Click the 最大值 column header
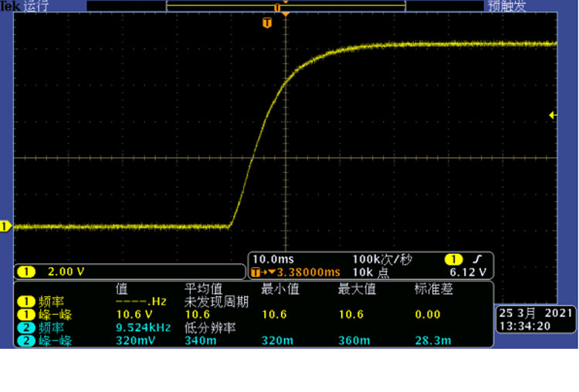 [357, 289]
